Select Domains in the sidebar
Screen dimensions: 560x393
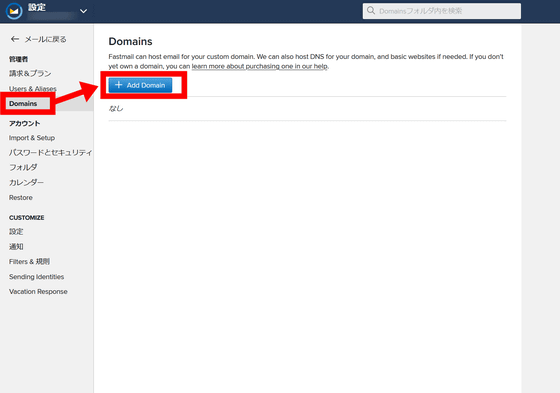point(23,104)
